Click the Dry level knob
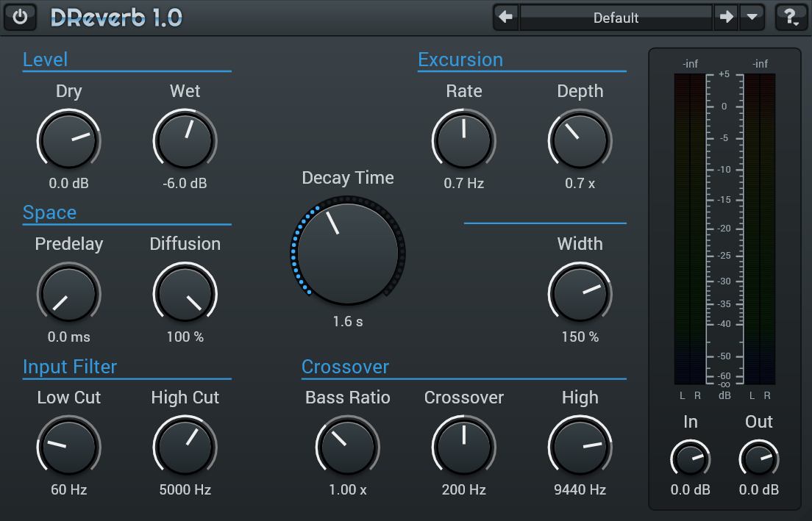The image size is (812, 521). [x=68, y=140]
